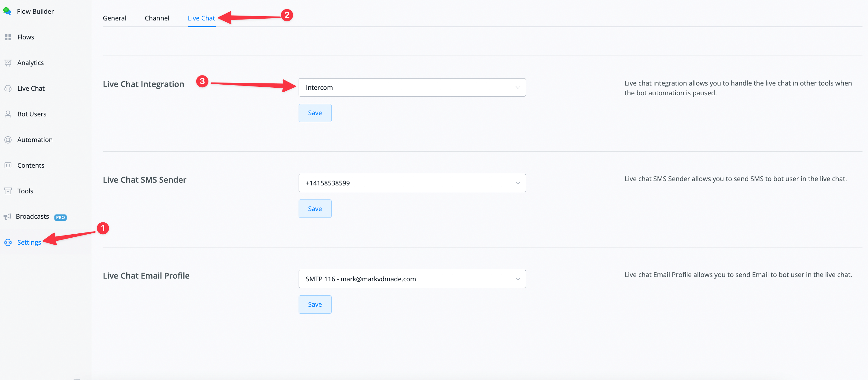The width and height of the screenshot is (868, 380).
Task: Click the Flows grid icon
Action: pyautogui.click(x=8, y=37)
